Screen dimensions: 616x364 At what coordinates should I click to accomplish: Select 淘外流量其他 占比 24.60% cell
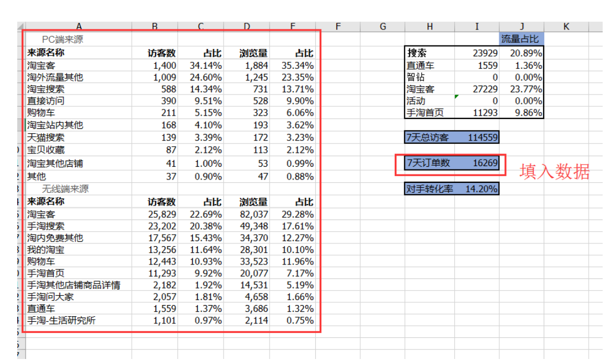tap(205, 77)
